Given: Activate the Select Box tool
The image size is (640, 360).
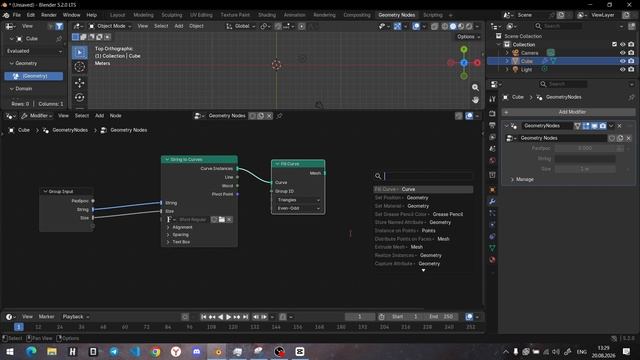Looking at the screenshot, I should (80, 52).
